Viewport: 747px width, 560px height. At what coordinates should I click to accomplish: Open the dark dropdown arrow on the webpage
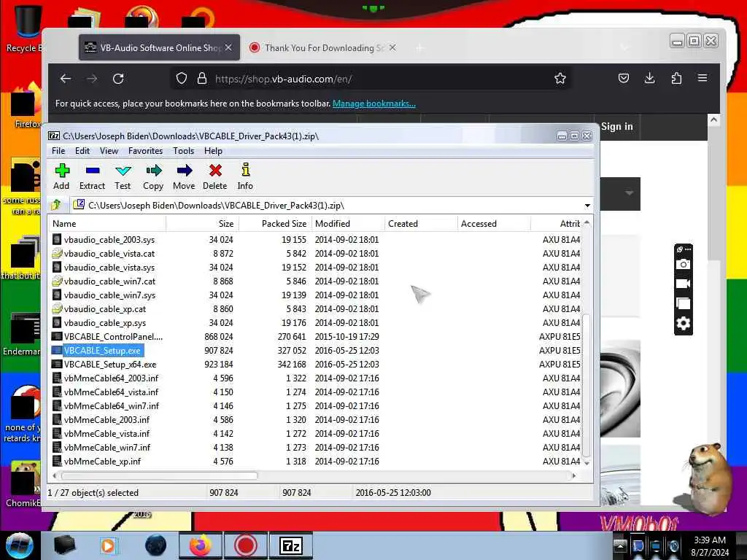(630, 193)
